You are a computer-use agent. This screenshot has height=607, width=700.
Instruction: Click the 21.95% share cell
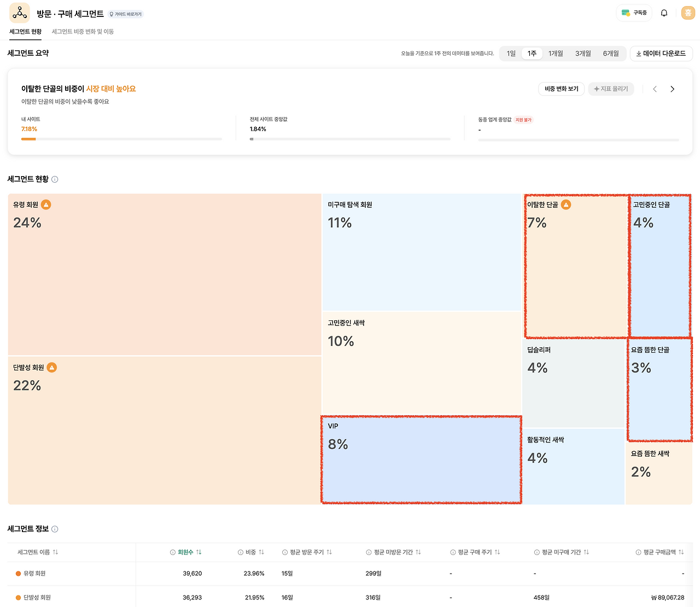pyautogui.click(x=255, y=598)
